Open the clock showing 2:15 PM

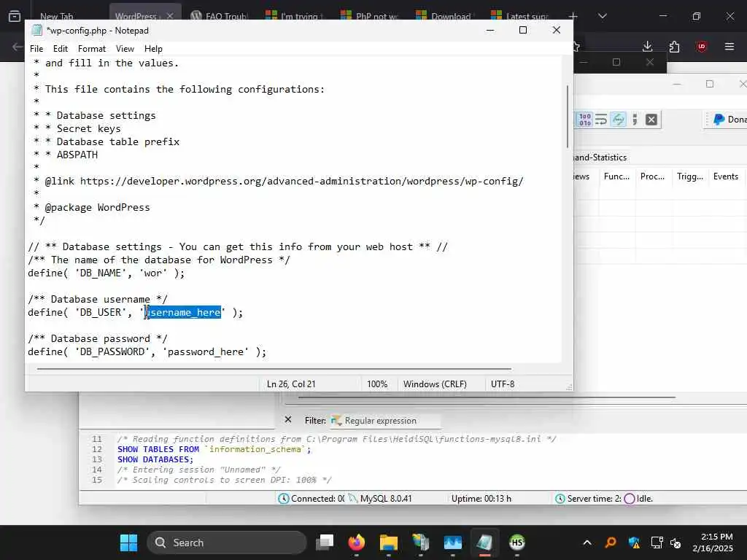tap(713, 542)
